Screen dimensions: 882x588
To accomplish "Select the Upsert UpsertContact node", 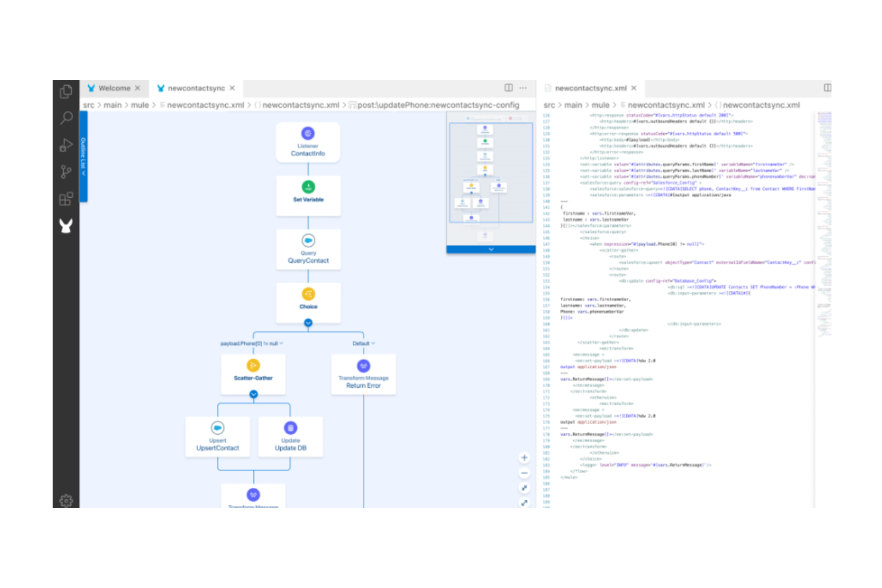I will click(x=218, y=437).
